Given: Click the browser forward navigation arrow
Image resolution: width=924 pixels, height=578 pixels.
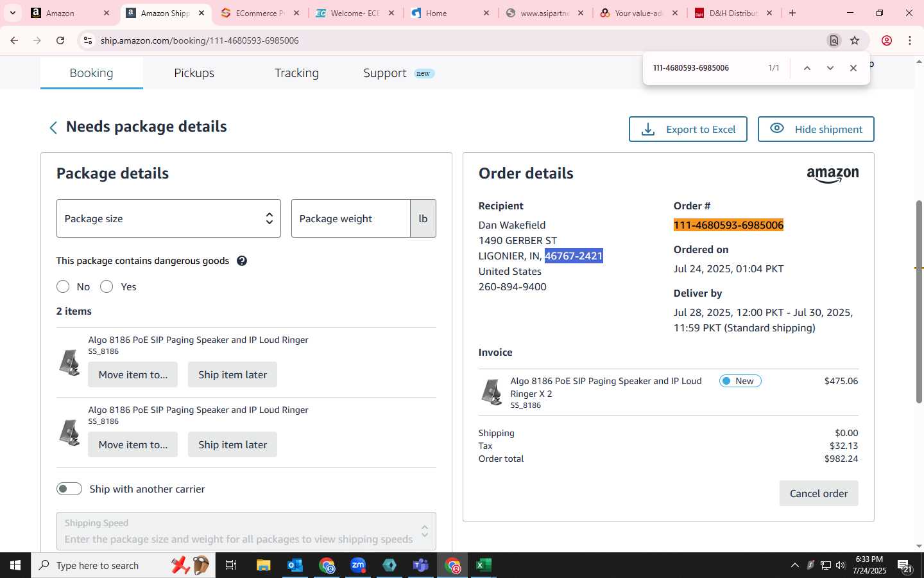Looking at the screenshot, I should point(37,40).
